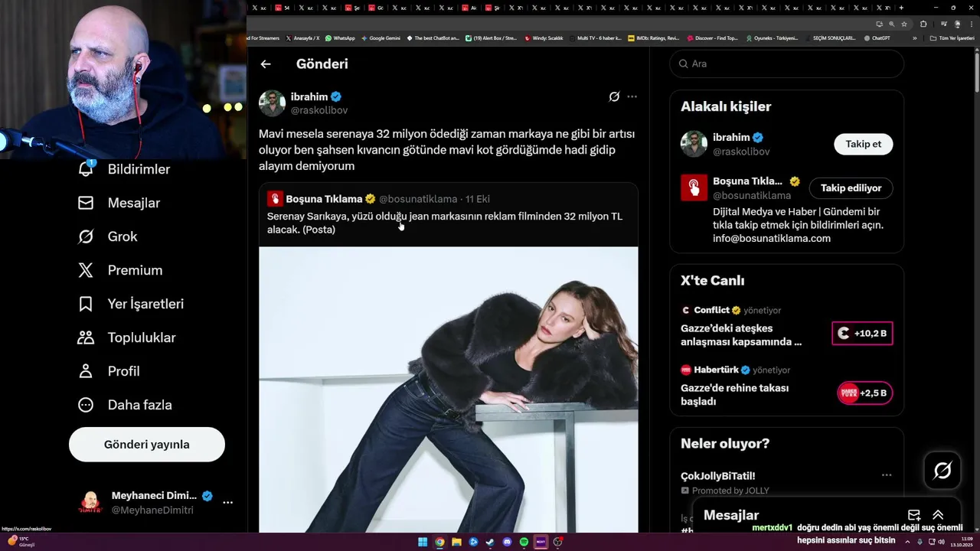Click the Gönderi yayınla button
980x551 pixels.
click(x=147, y=445)
